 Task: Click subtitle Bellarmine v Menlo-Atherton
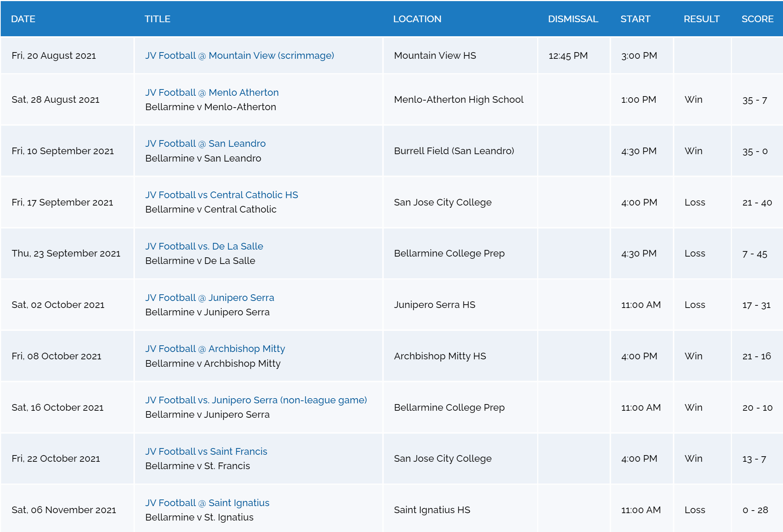(x=211, y=107)
